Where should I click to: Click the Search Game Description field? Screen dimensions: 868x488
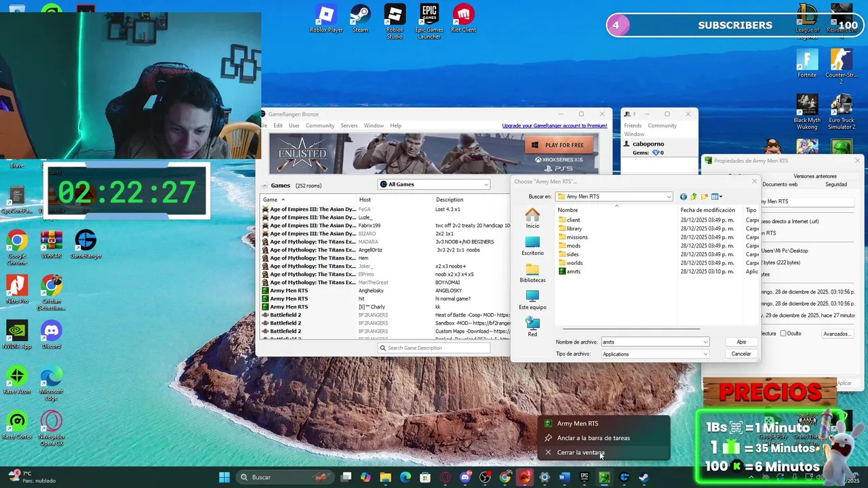tap(434, 348)
